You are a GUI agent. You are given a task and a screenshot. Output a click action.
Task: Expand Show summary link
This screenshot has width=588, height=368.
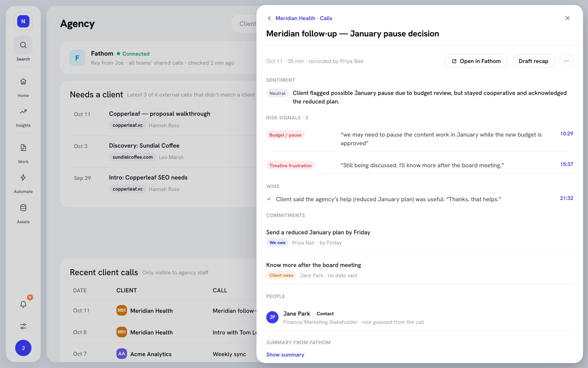285,355
